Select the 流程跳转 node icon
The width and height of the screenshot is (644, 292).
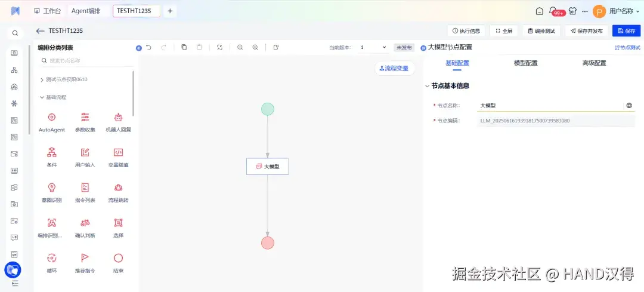pos(118,188)
